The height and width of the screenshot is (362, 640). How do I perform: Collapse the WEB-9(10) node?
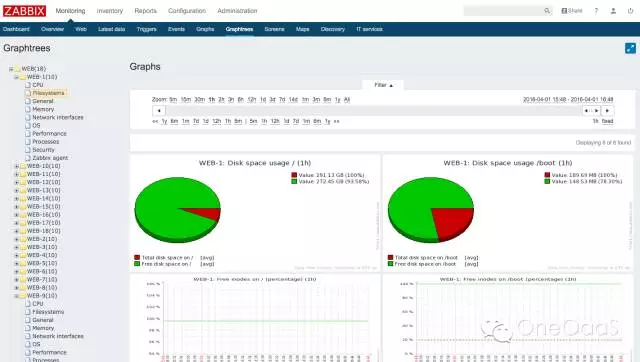tap(17, 296)
